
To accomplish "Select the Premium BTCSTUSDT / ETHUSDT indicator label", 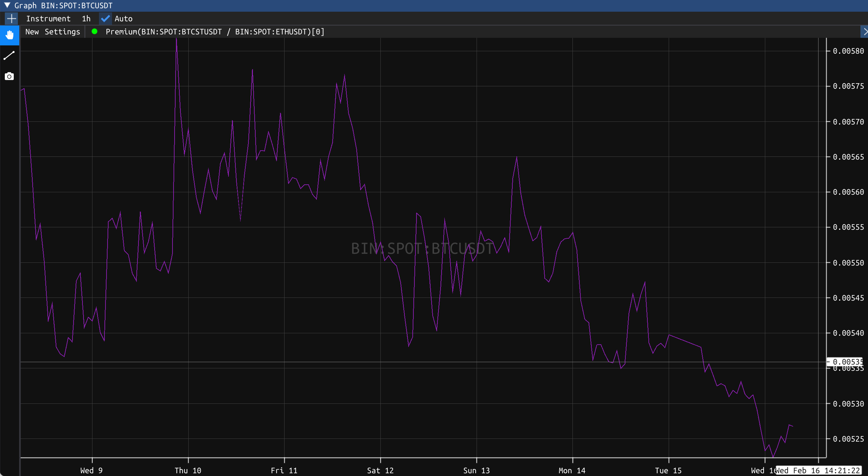I will (215, 32).
